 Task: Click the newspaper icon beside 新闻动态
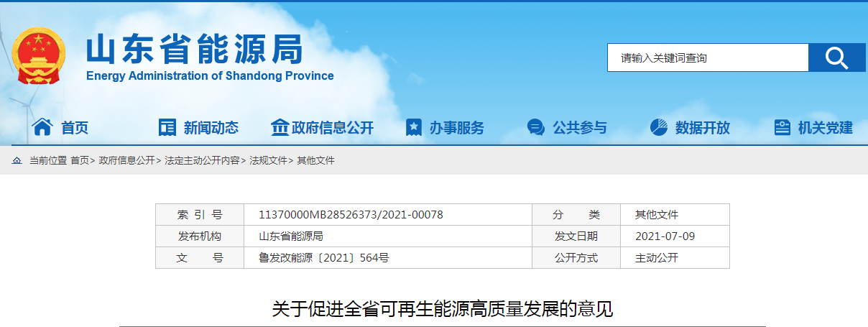(x=167, y=127)
